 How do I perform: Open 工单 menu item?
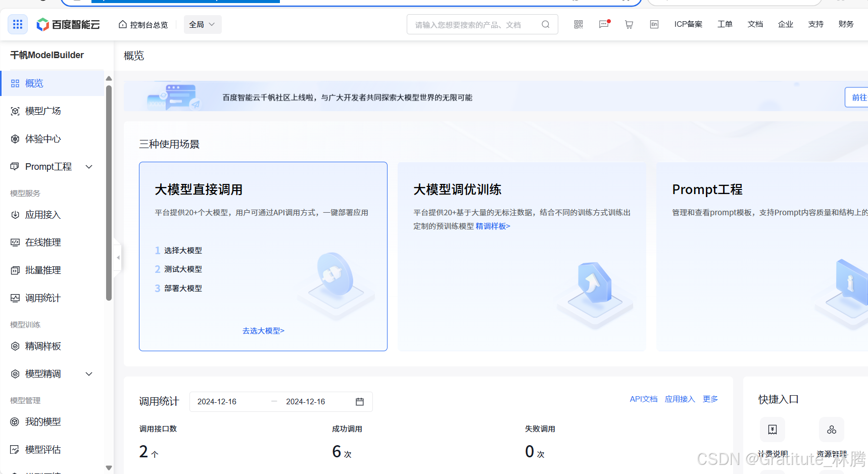pyautogui.click(x=725, y=24)
